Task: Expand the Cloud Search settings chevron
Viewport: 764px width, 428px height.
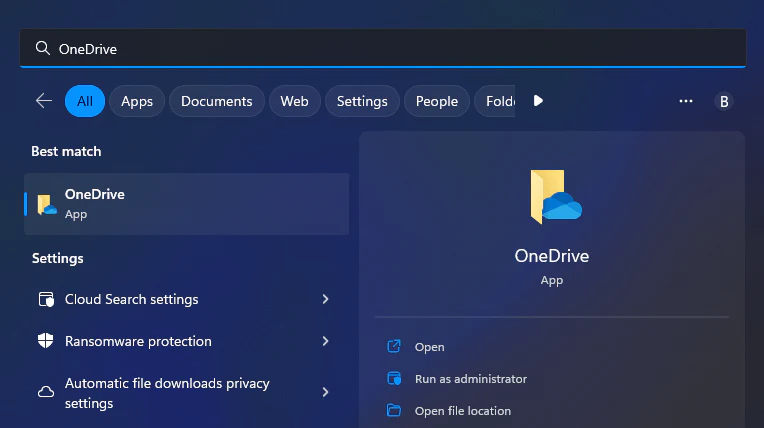Action: [x=325, y=299]
